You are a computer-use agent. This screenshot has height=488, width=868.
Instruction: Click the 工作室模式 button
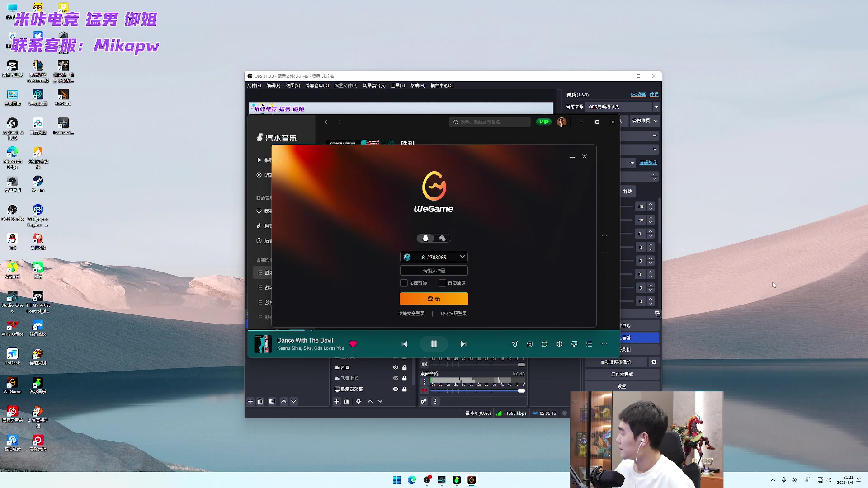(x=622, y=374)
